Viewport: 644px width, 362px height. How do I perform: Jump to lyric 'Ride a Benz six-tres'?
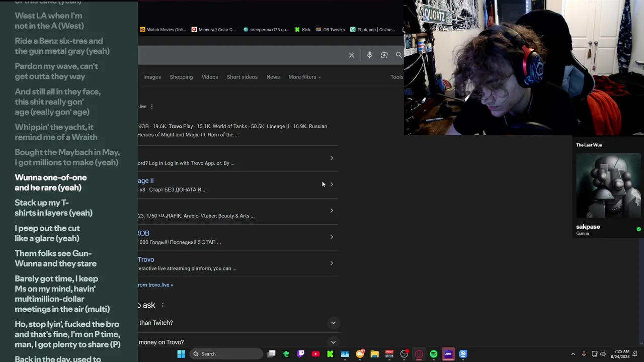[x=62, y=46]
